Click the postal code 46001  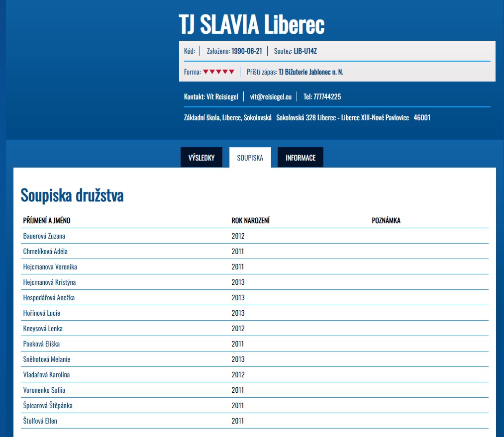pos(422,118)
